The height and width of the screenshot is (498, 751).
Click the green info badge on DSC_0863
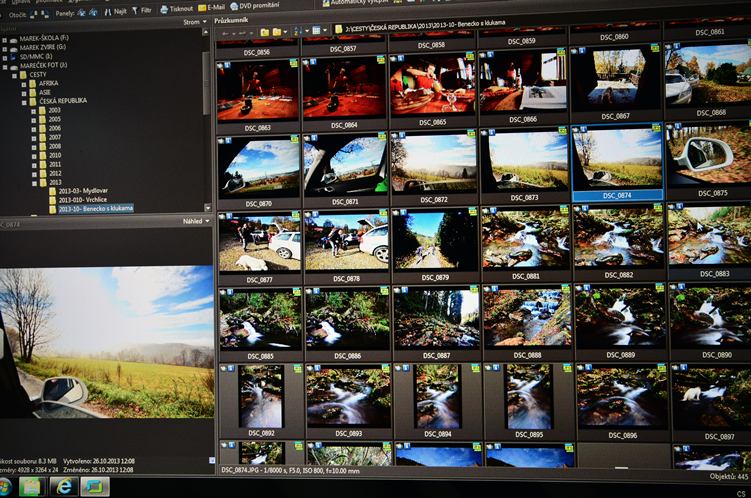click(294, 63)
